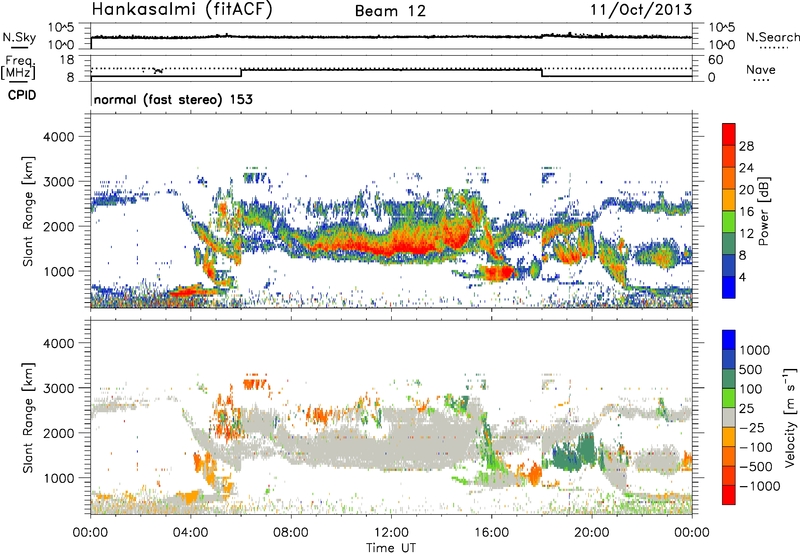Click the date '11/Oct/2013'
Screen dimensions: 800x554
pos(641,9)
